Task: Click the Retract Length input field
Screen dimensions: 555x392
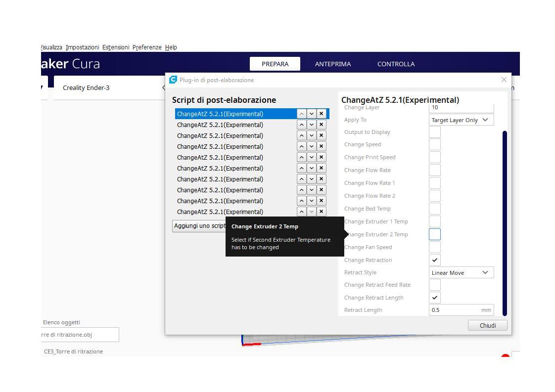Action: pyautogui.click(x=454, y=310)
